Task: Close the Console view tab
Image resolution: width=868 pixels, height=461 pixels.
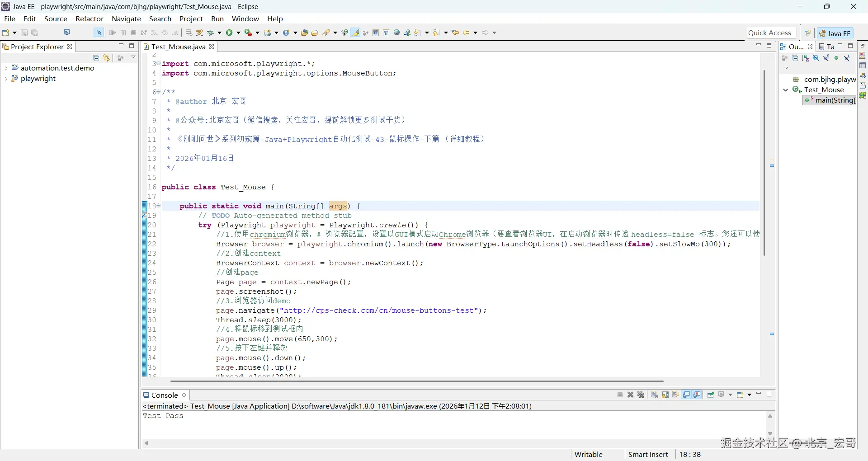Action: coord(184,395)
